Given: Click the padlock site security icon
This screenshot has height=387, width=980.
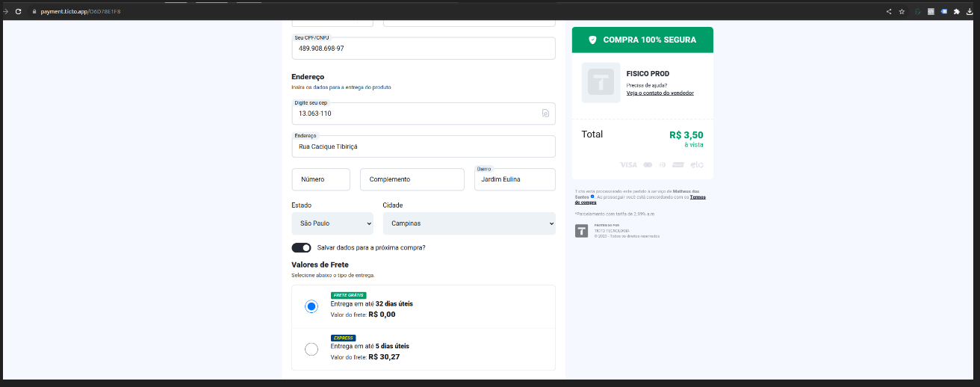Looking at the screenshot, I should tap(34, 12).
